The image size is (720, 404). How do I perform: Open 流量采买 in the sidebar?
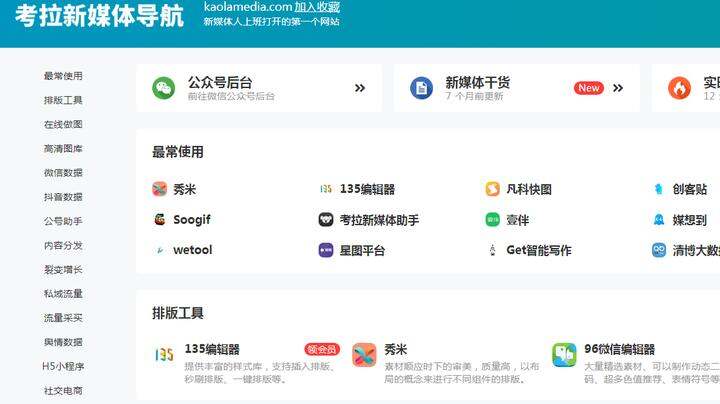click(63, 318)
